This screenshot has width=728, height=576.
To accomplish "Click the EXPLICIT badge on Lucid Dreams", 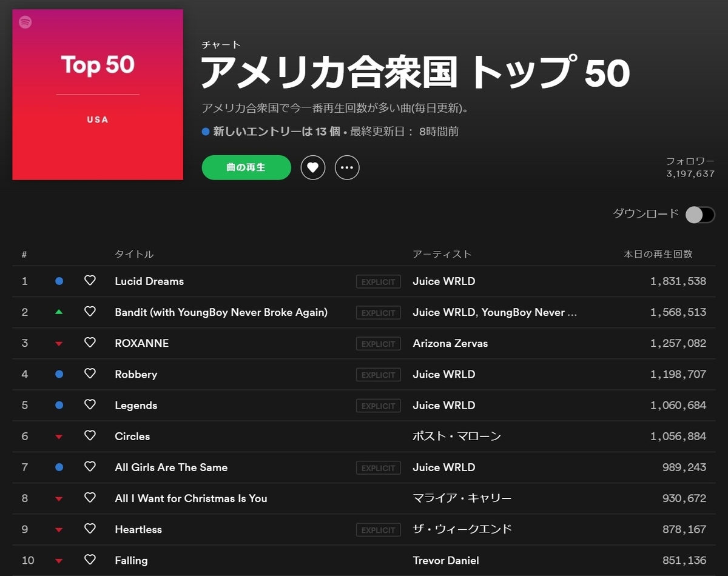I will pyautogui.click(x=379, y=282).
